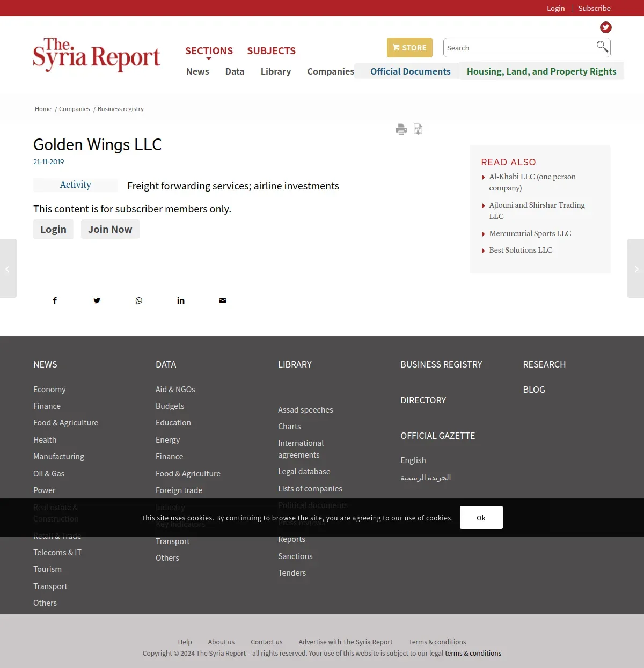
Task: Go to Home breadcrumb
Action: point(43,109)
